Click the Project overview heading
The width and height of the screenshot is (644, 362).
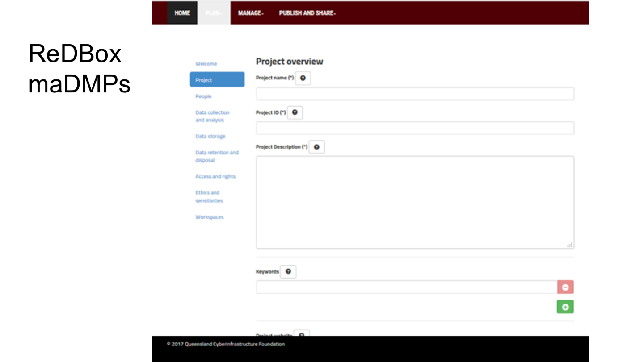[x=290, y=62]
